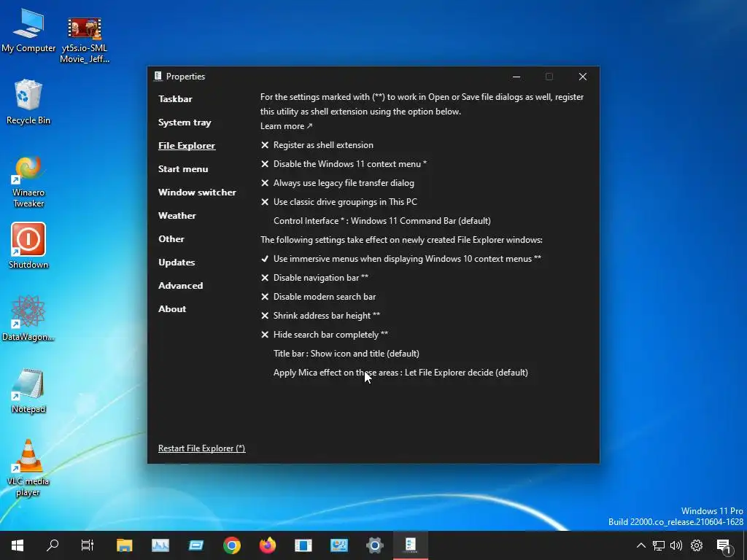Open DataWagon desktop shortcut
The height and width of the screenshot is (560, 747).
(x=28, y=318)
